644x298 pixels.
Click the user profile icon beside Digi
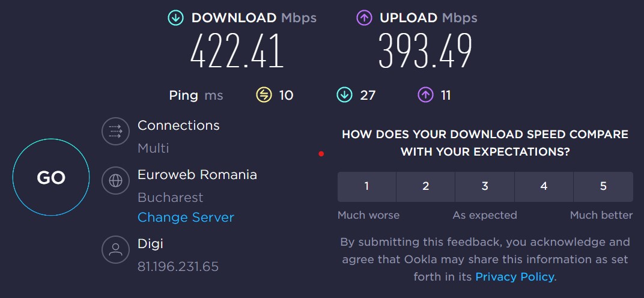tap(115, 250)
